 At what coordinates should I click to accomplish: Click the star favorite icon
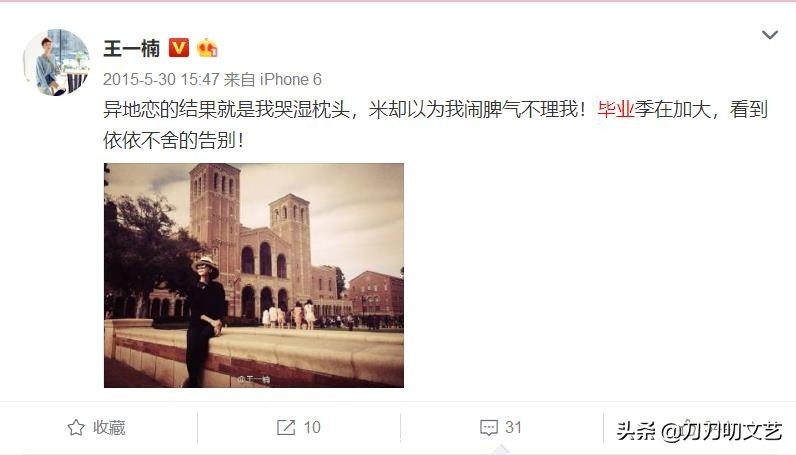point(76,428)
